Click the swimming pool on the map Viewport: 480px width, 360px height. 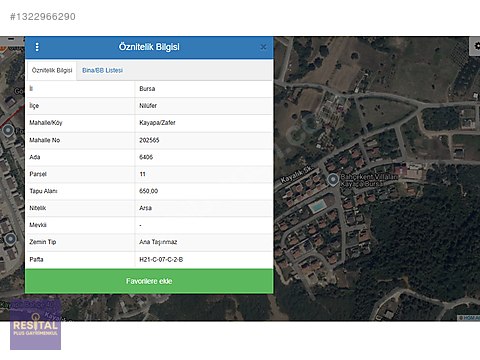pos(317,206)
